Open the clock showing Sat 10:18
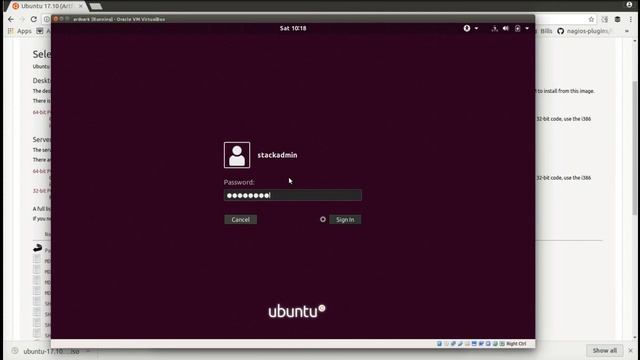The height and width of the screenshot is (360, 640). pyautogui.click(x=293, y=28)
